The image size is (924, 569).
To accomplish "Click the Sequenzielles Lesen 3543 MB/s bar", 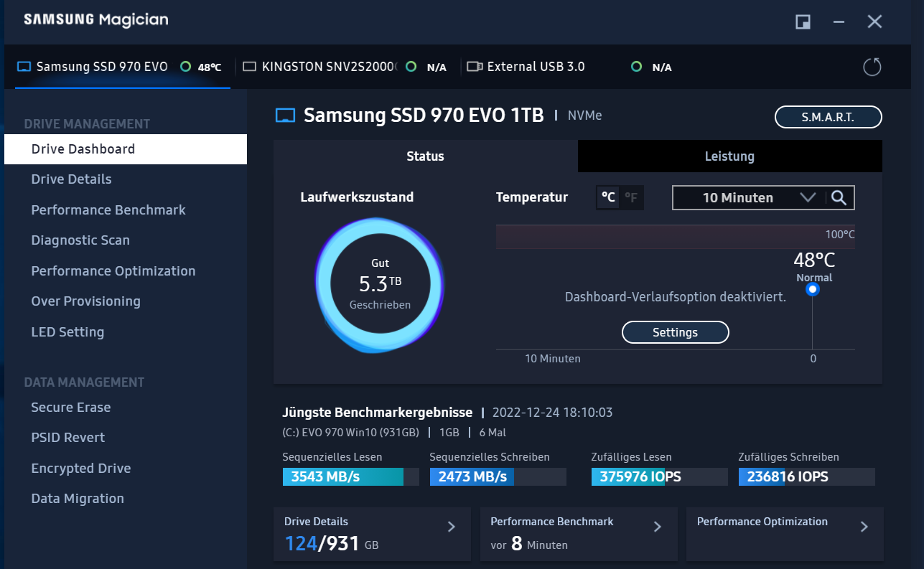I will coord(350,477).
